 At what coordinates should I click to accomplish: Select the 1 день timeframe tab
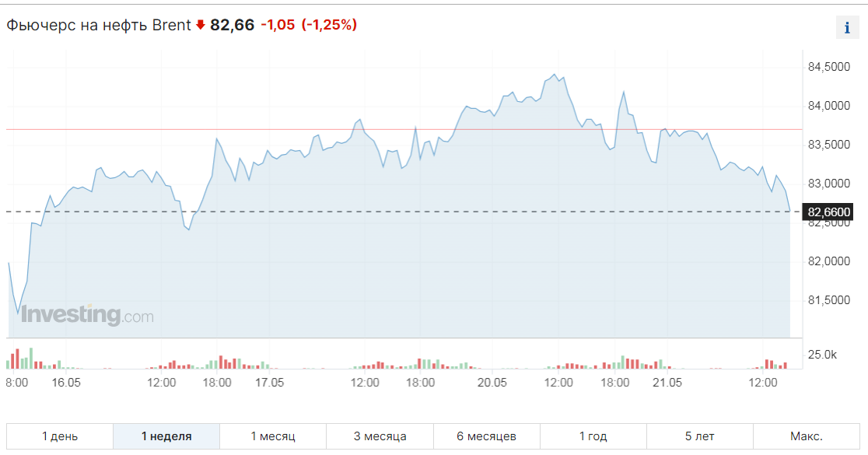(60, 436)
